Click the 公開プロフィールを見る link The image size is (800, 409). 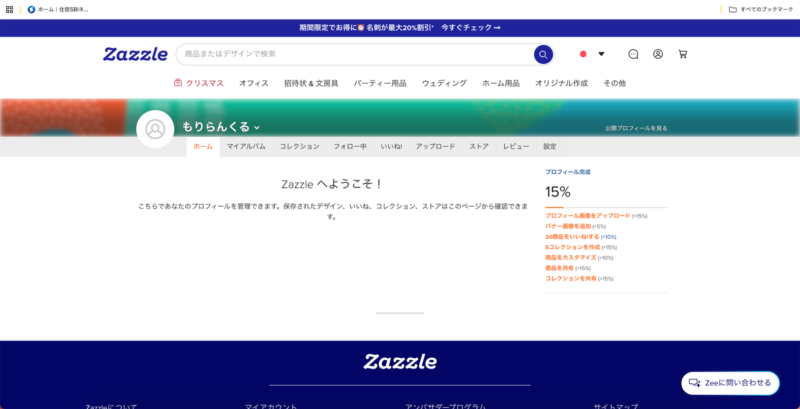coord(636,129)
